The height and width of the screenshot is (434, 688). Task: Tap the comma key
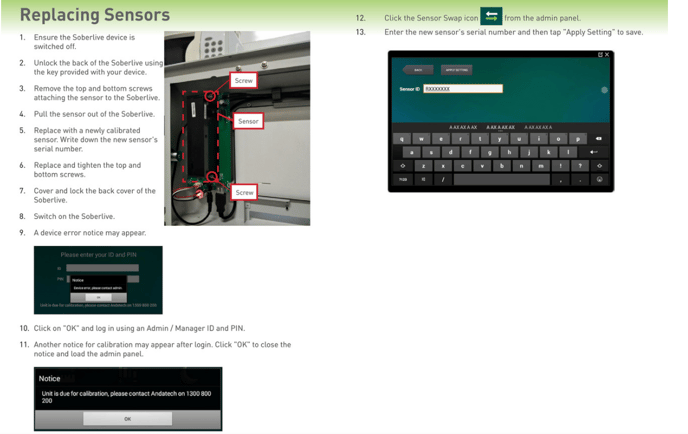pyautogui.click(x=561, y=179)
